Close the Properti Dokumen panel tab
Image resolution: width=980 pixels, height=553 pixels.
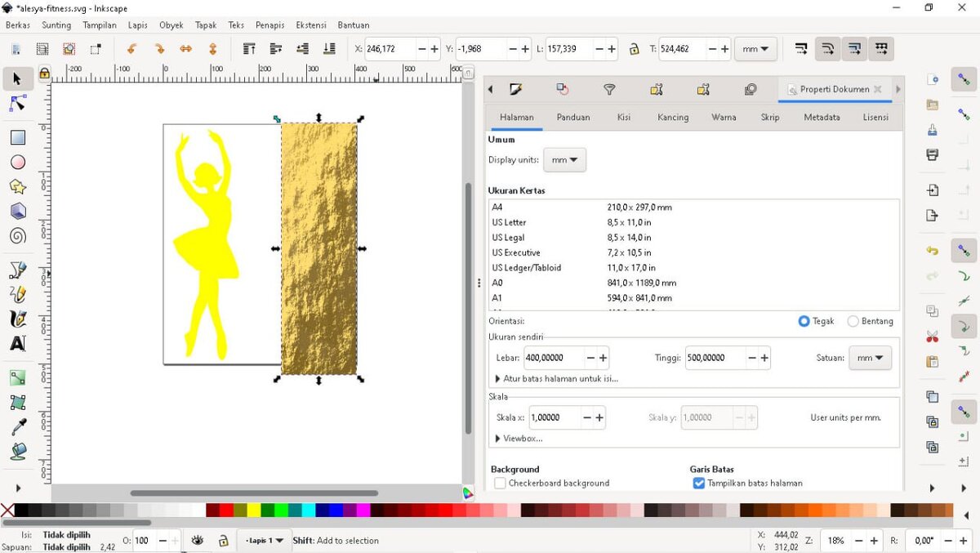point(878,89)
